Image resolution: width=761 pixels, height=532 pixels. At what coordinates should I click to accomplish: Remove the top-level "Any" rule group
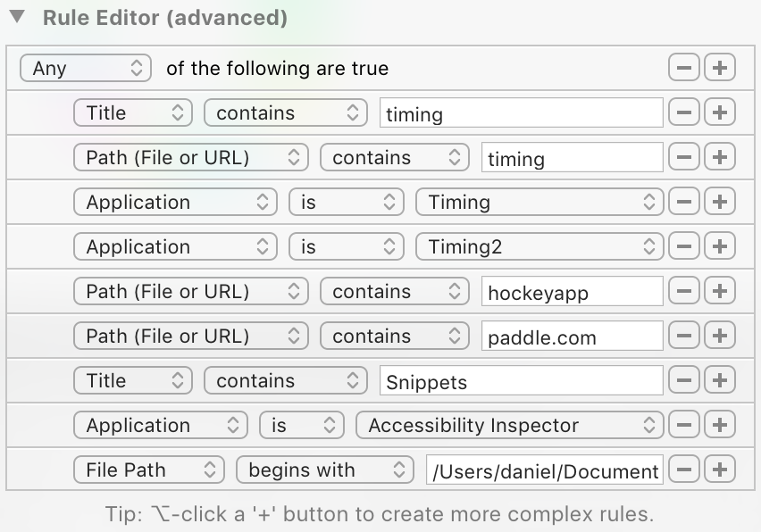[x=683, y=68]
